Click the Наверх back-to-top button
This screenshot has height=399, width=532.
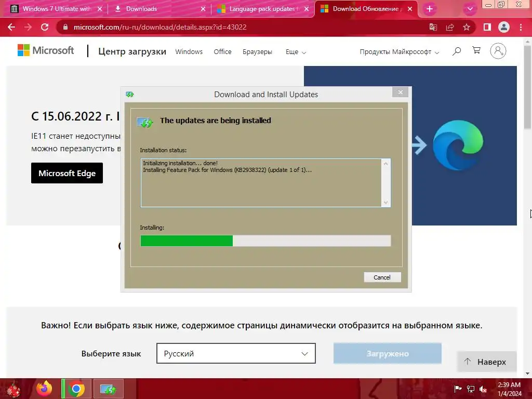[x=486, y=362]
